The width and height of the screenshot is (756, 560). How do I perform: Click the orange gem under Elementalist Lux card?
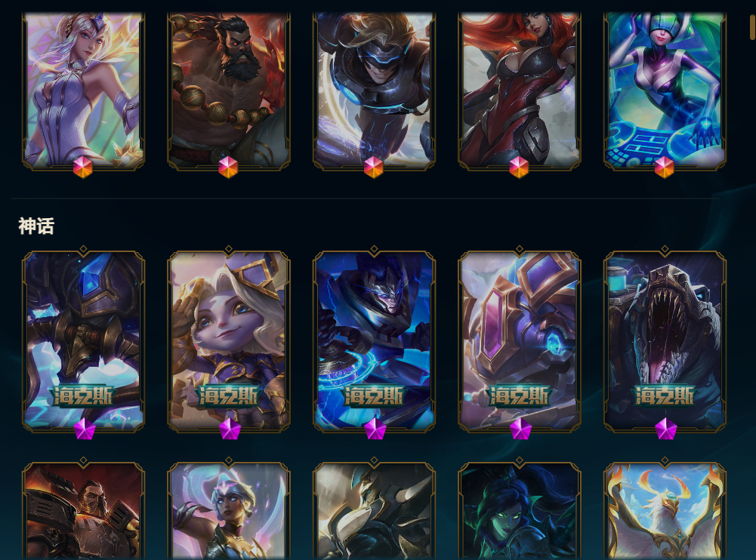[x=83, y=168]
